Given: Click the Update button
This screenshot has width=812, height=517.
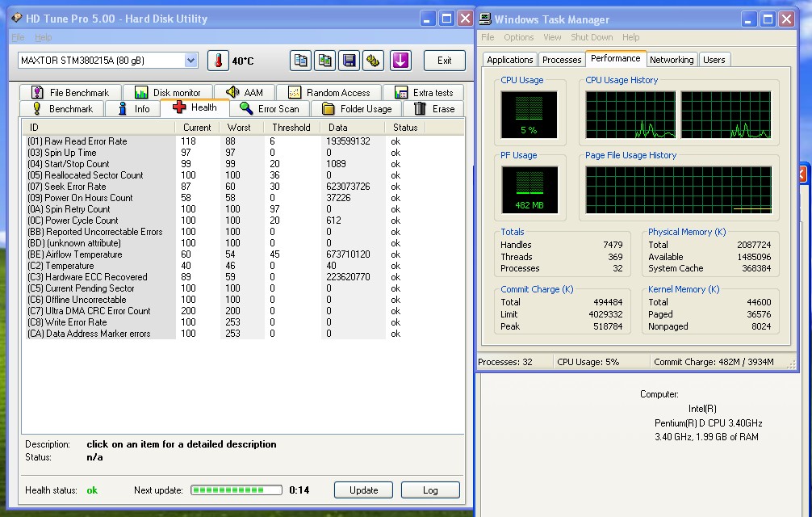Looking at the screenshot, I should click(x=362, y=489).
